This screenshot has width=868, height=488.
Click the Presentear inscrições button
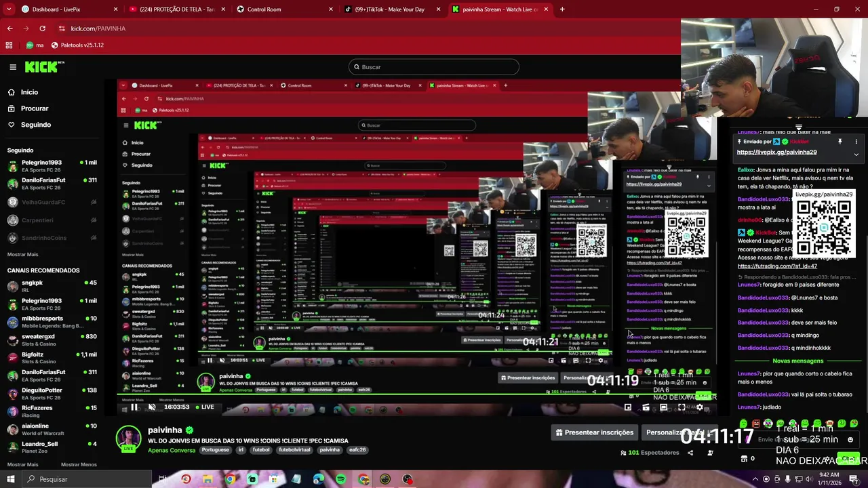tap(595, 432)
